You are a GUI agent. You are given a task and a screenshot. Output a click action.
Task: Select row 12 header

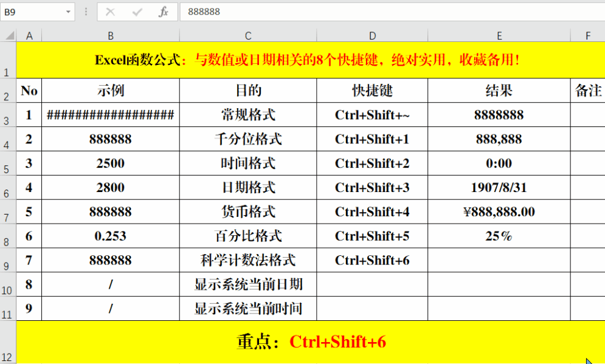tap(8, 342)
